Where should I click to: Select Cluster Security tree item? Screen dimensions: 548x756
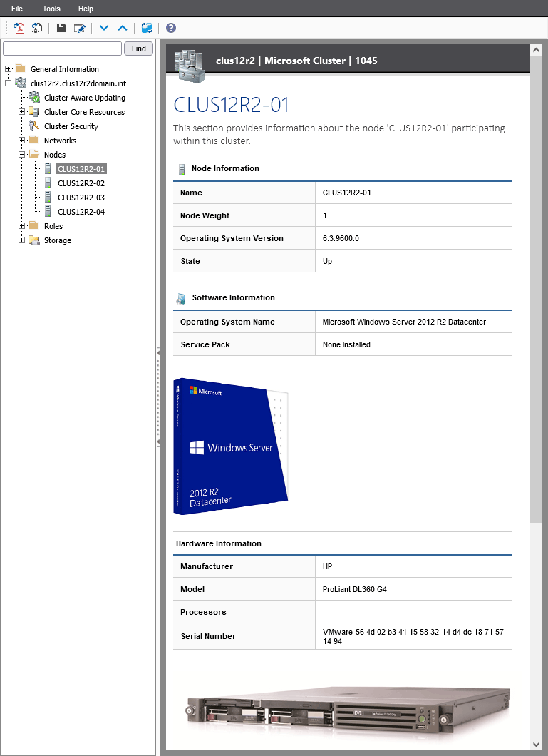(x=71, y=126)
